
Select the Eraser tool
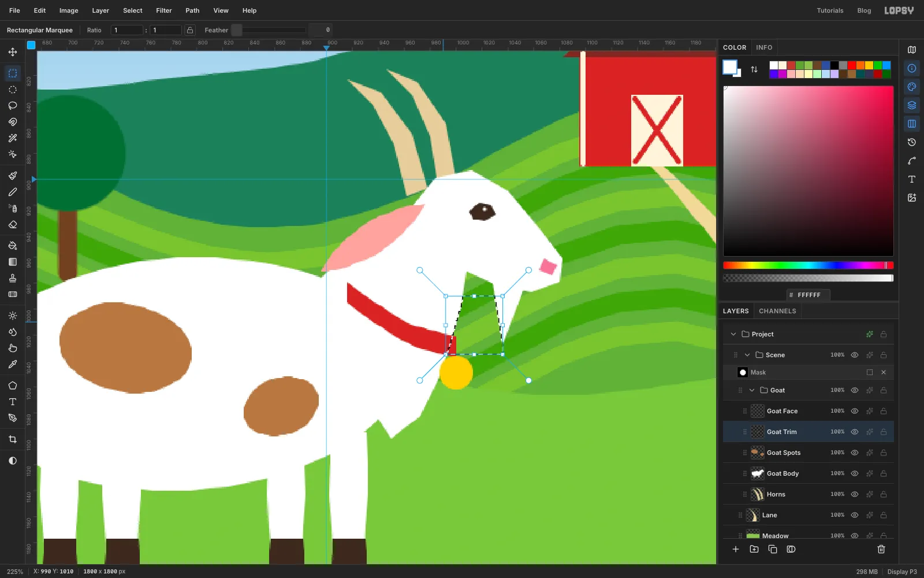(13, 224)
